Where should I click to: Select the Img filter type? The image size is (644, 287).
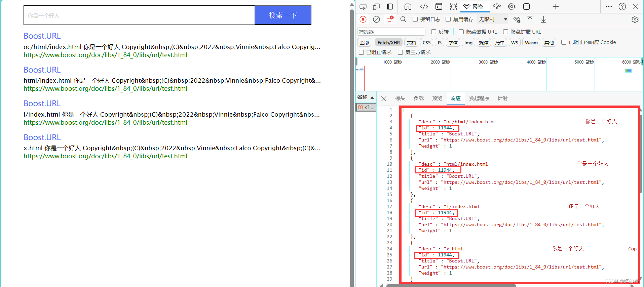[x=468, y=43]
